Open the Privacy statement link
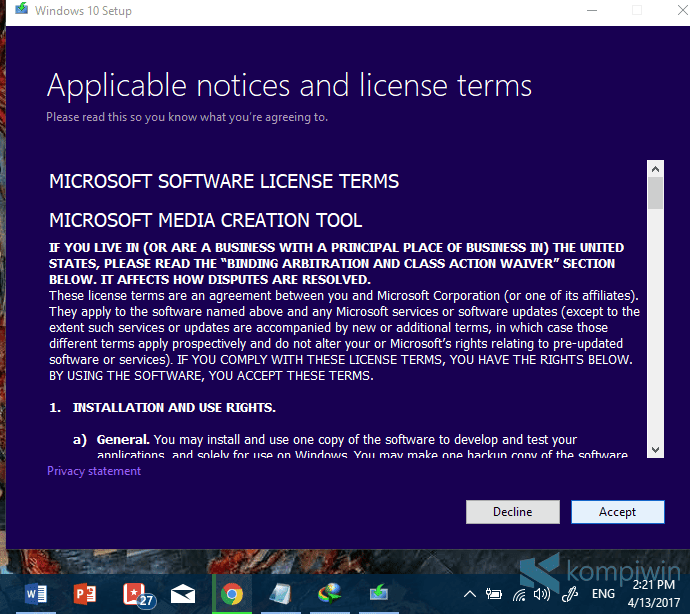The height and width of the screenshot is (614, 690). pos(94,471)
